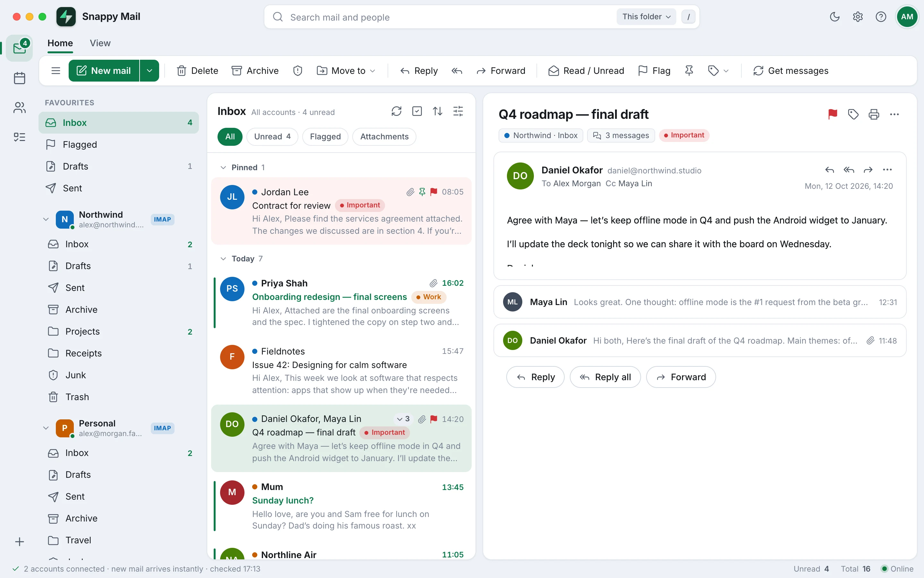Refresh the Inbox message list
The height and width of the screenshot is (578, 924).
(396, 111)
